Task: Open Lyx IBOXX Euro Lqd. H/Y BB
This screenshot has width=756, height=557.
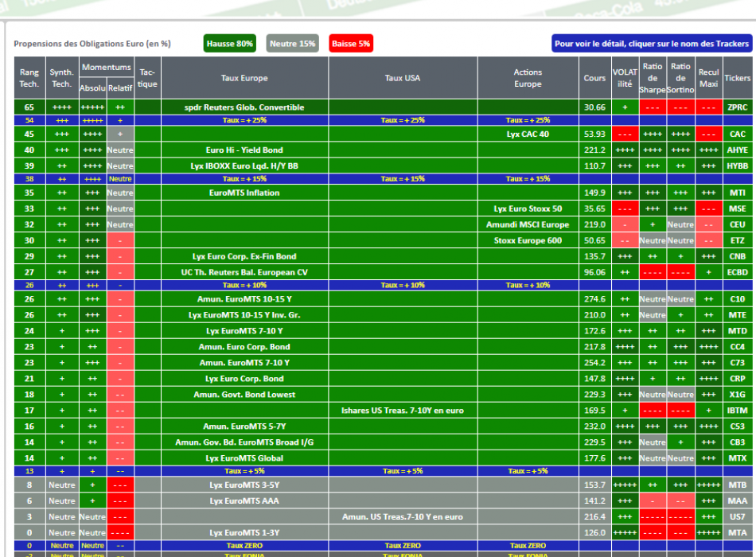Action: (x=244, y=166)
